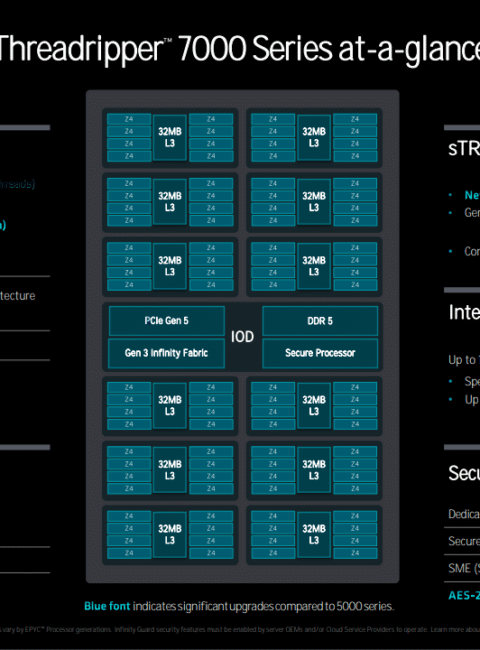Select the Secure Processor block
This screenshot has height=650, width=480.
tap(320, 353)
